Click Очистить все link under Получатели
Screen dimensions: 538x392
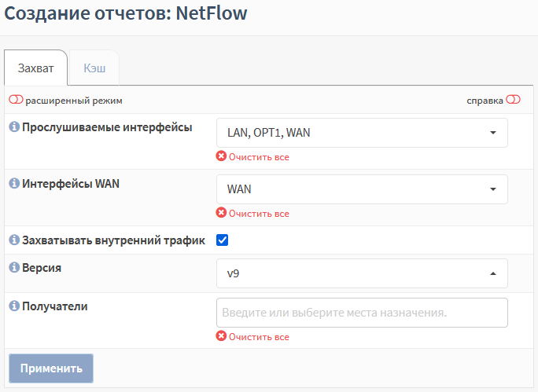tap(259, 337)
